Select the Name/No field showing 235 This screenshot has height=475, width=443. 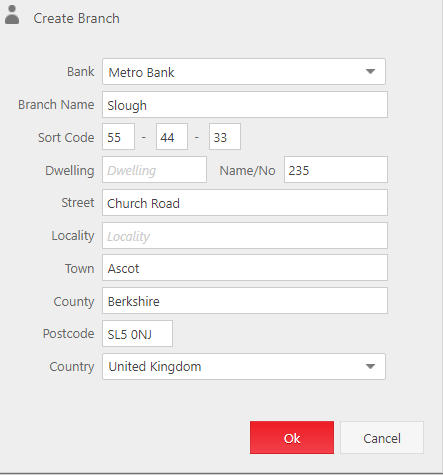click(x=336, y=170)
